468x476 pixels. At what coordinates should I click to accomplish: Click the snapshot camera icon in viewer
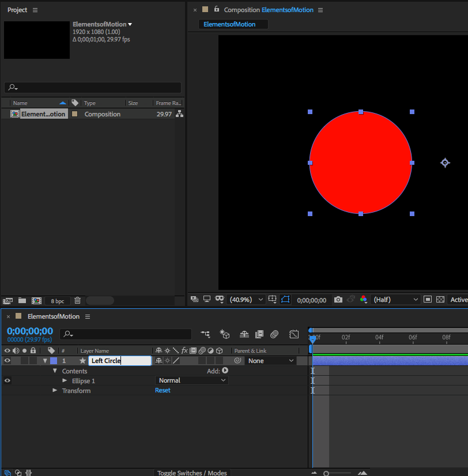(x=338, y=300)
